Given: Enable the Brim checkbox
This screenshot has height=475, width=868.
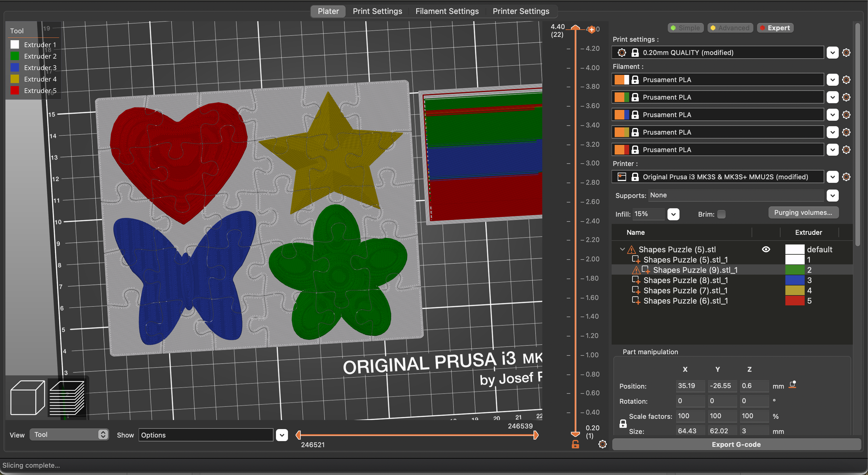Looking at the screenshot, I should tap(721, 214).
